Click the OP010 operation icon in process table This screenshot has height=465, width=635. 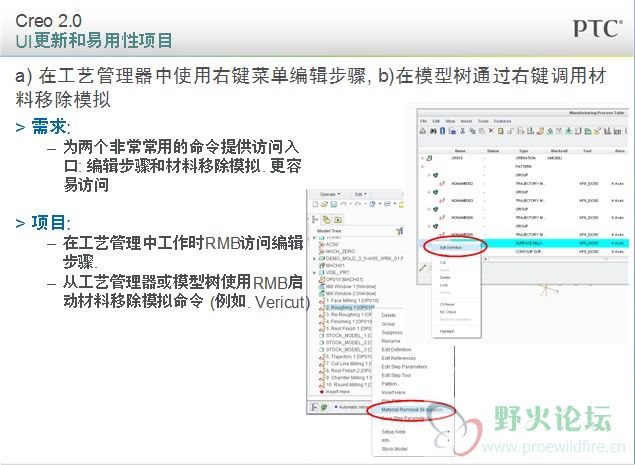tap(430, 158)
